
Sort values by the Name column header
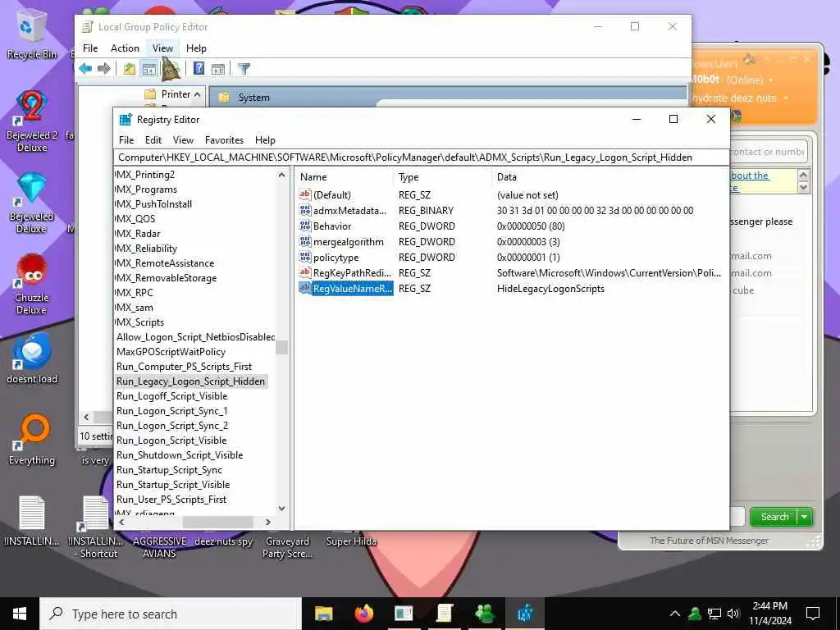tap(344, 177)
